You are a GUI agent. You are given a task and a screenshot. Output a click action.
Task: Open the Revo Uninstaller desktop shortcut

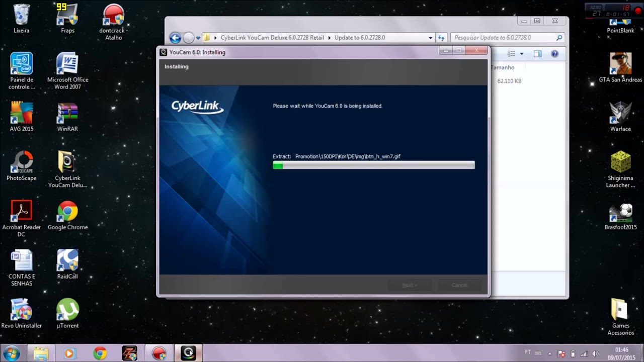(22, 314)
